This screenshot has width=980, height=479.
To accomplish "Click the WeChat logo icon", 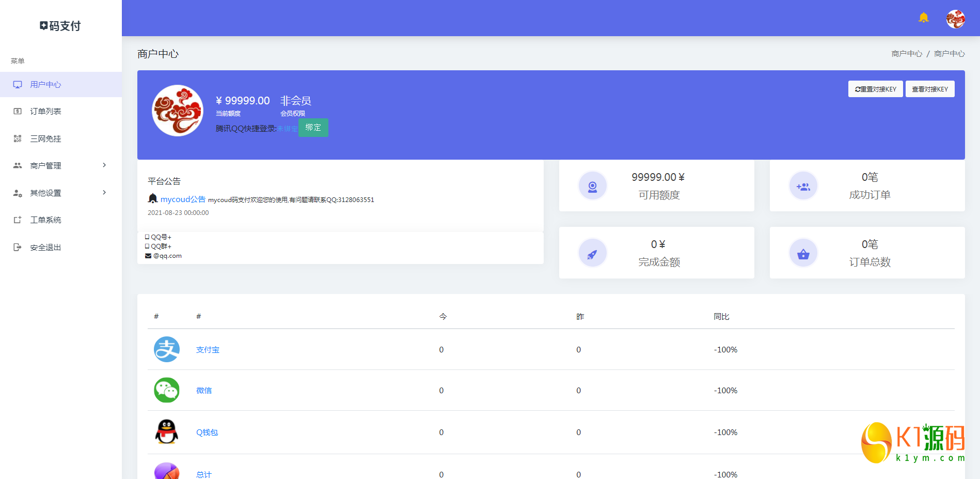I will (x=166, y=390).
